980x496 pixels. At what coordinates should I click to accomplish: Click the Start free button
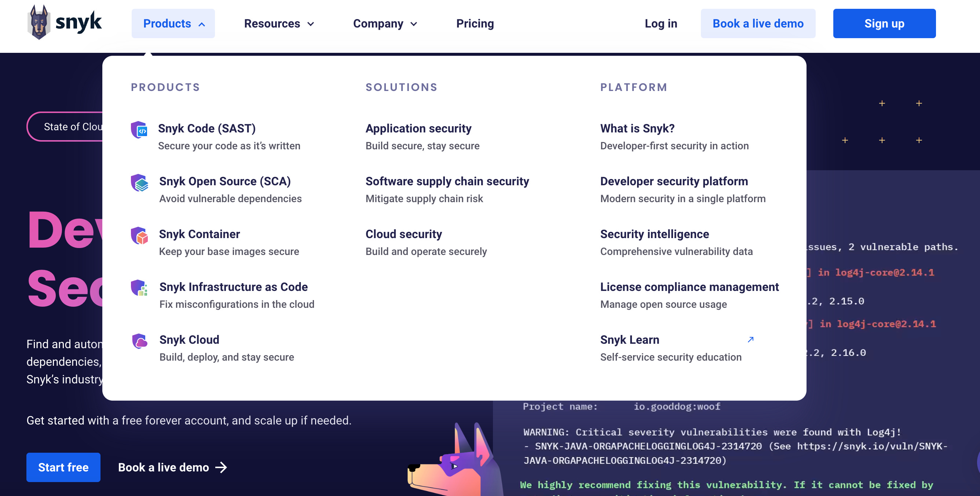(x=63, y=467)
